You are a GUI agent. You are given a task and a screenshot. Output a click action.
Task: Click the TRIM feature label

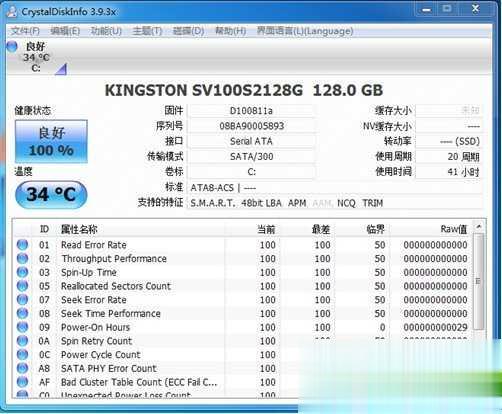click(373, 203)
